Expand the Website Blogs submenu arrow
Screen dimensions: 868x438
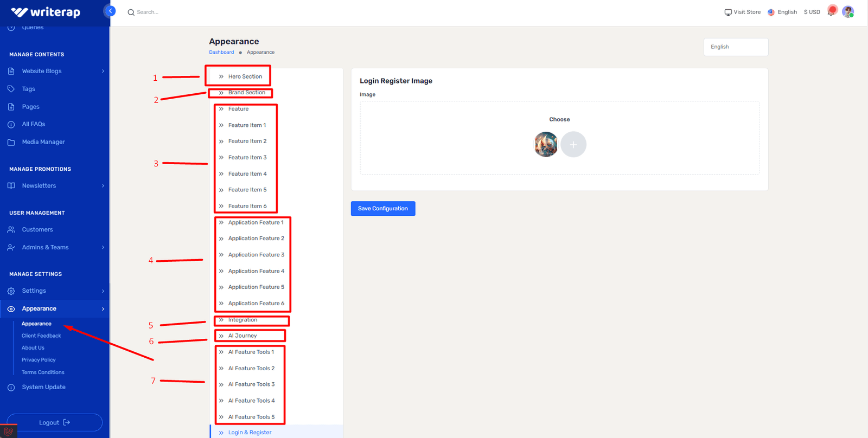[103, 71]
